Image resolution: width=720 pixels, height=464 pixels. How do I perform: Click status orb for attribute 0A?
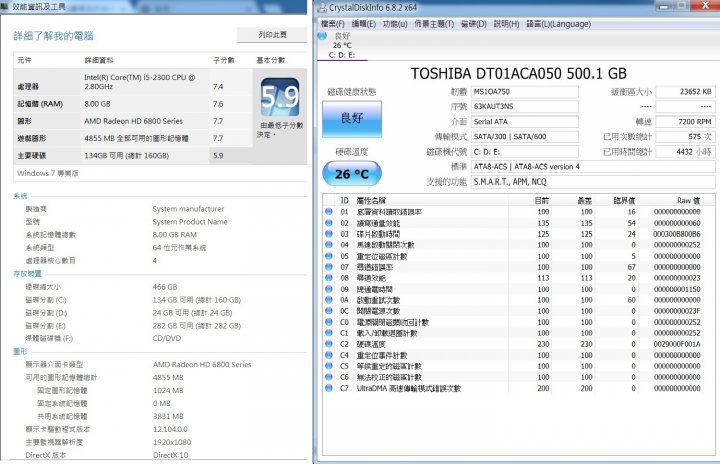[329, 300]
